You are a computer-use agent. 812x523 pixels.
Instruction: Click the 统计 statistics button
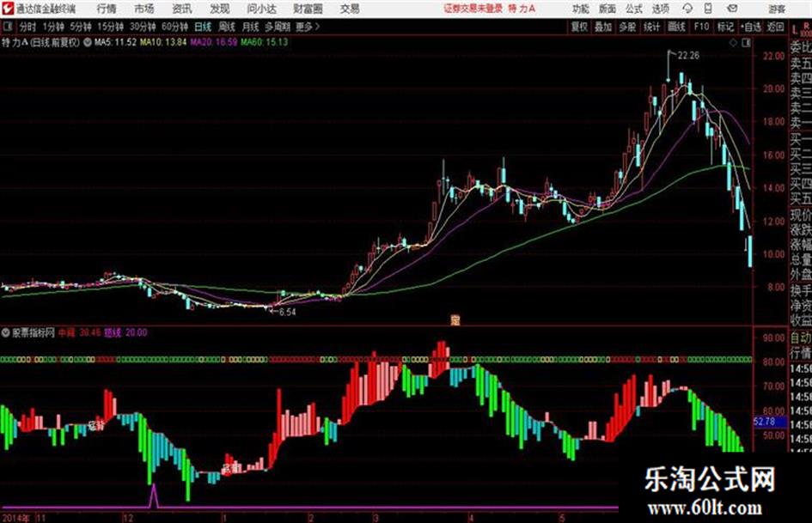pyautogui.click(x=651, y=27)
